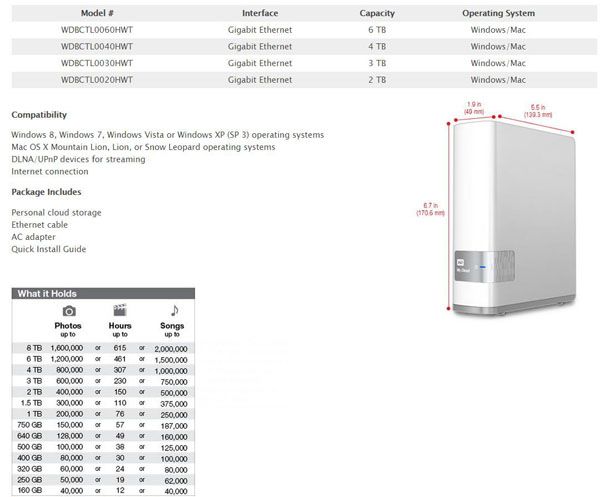The width and height of the screenshot is (600, 497).
Task: Click Windows/Mac in the WDBCTL0040HWT row
Action: tap(498, 47)
